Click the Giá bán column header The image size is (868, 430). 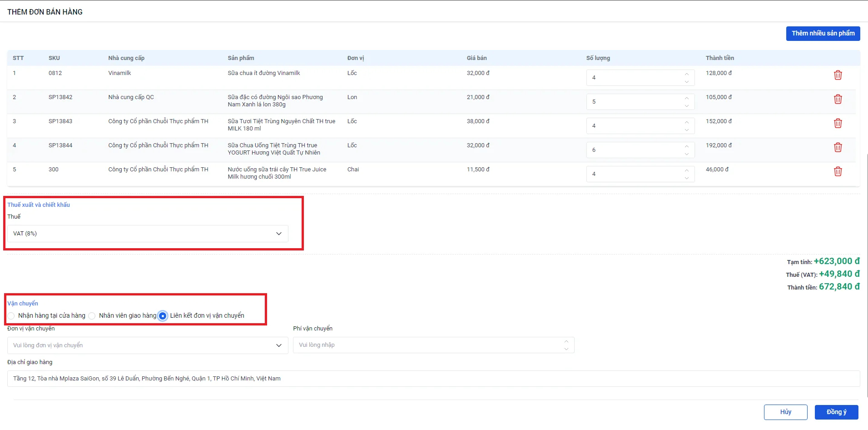point(476,58)
